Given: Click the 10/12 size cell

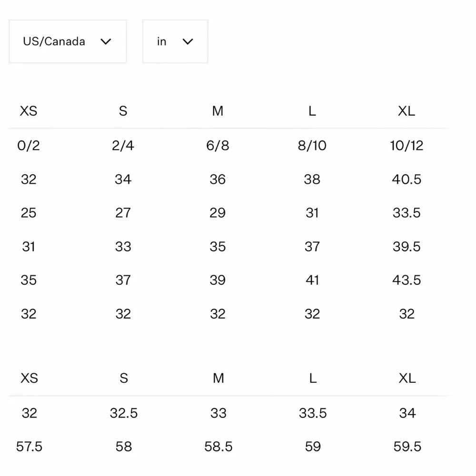Looking at the screenshot, I should point(407,145).
